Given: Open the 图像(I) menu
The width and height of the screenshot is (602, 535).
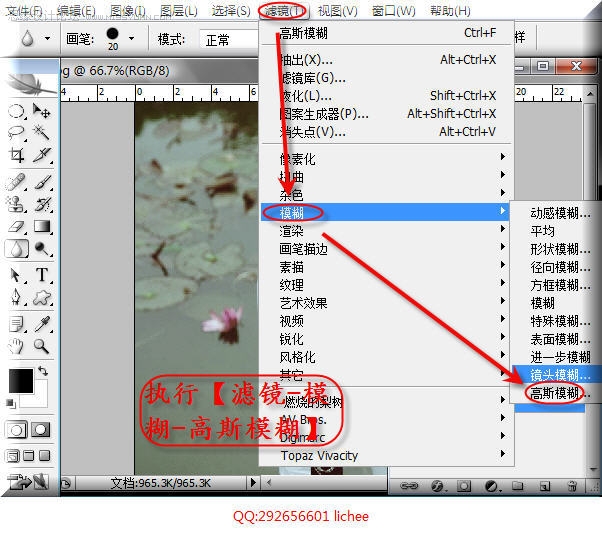Looking at the screenshot, I should [128, 11].
